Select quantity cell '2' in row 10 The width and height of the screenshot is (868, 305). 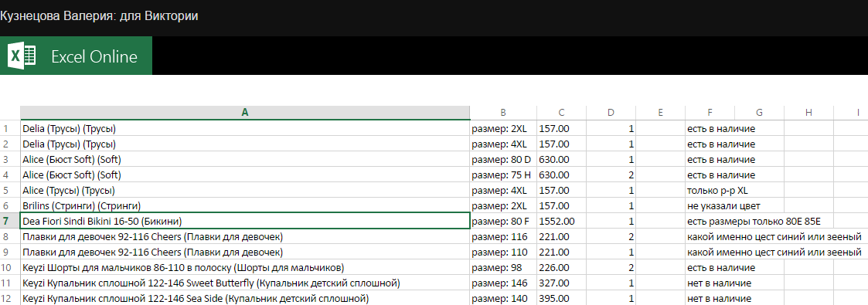(x=611, y=268)
